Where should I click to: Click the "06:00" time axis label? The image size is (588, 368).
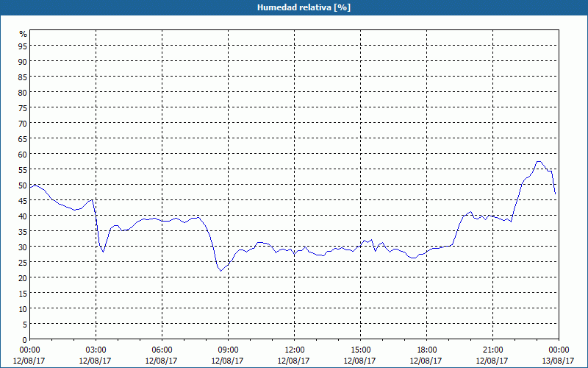162,350
